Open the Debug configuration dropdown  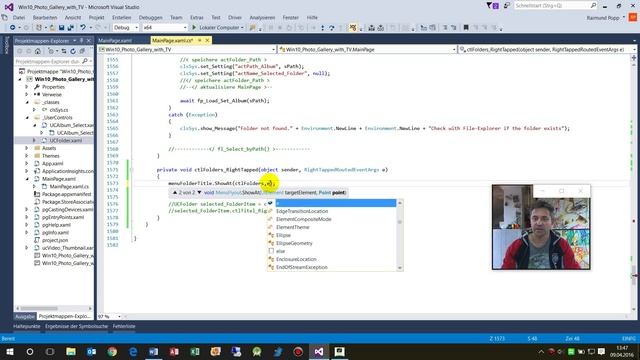(126, 28)
